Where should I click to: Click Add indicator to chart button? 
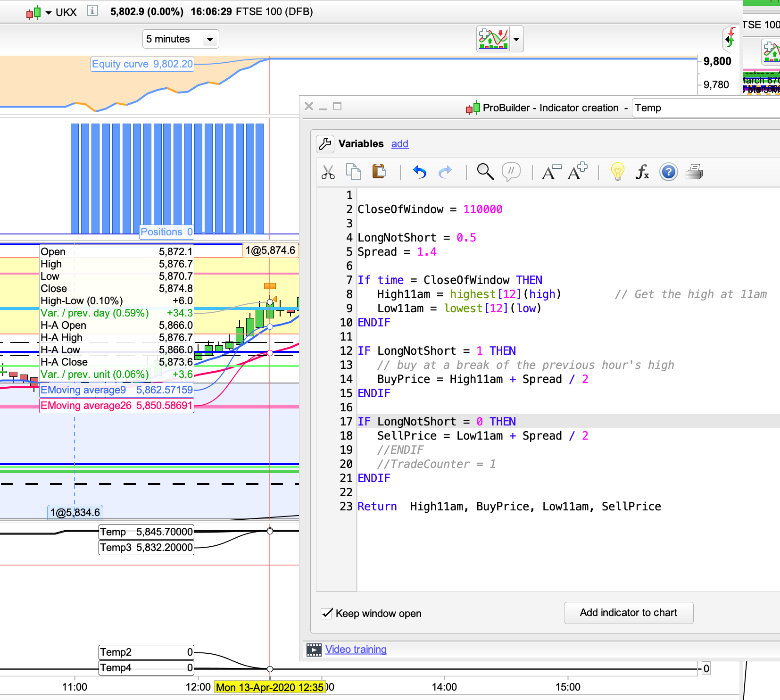tap(628, 613)
